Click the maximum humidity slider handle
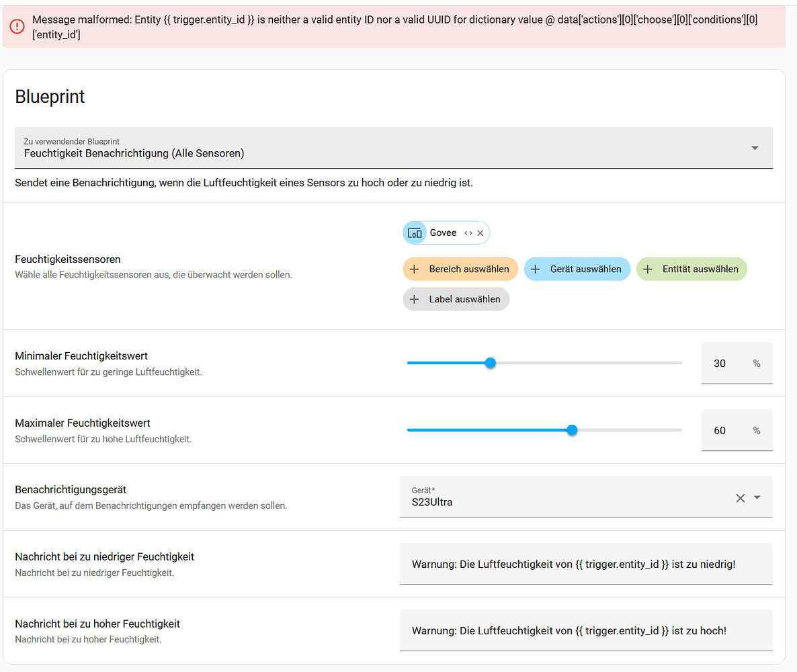797x672 pixels. click(572, 430)
